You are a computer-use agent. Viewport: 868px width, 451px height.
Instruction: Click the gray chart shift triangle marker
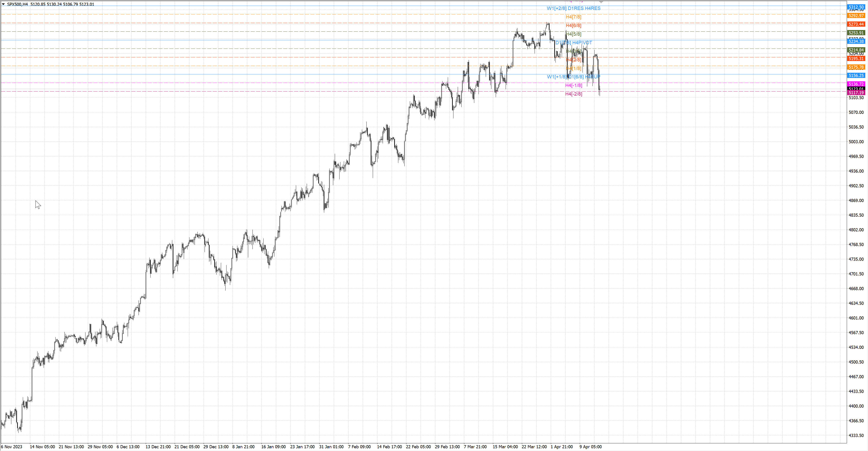click(601, 2)
